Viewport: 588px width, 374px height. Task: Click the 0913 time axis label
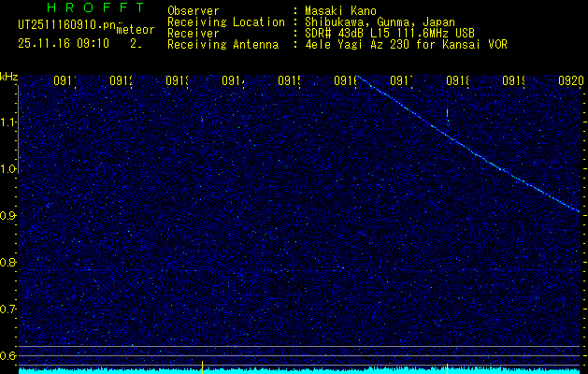pos(177,80)
